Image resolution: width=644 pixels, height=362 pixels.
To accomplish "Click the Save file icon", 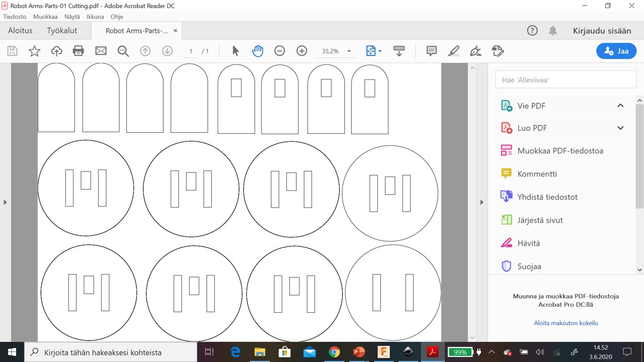I will pos(13,51).
